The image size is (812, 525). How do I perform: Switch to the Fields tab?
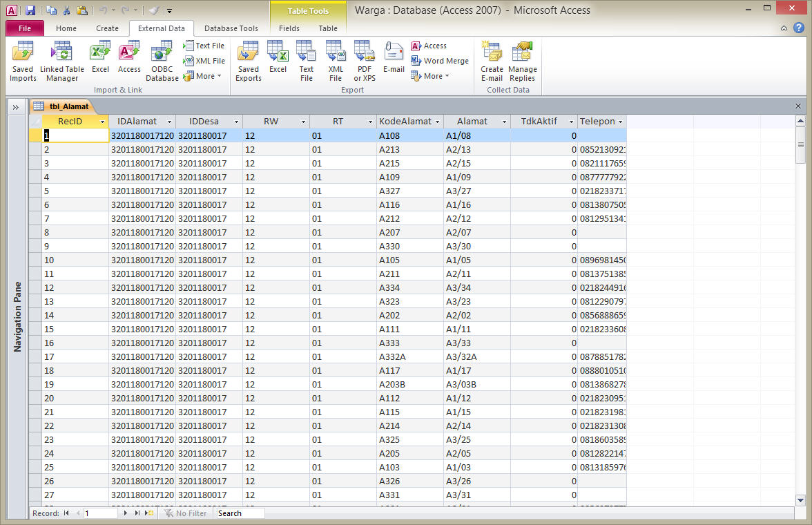[x=289, y=28]
